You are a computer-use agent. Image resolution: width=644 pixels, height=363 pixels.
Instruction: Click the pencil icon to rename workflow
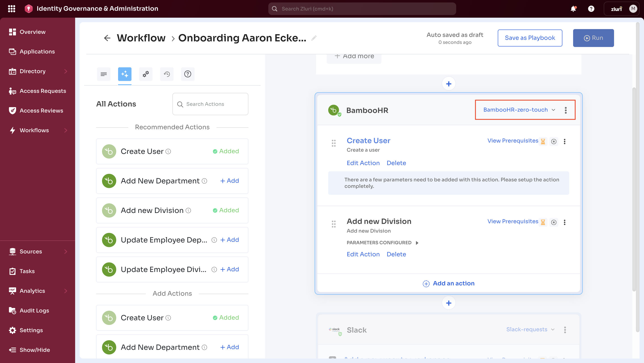(x=314, y=38)
